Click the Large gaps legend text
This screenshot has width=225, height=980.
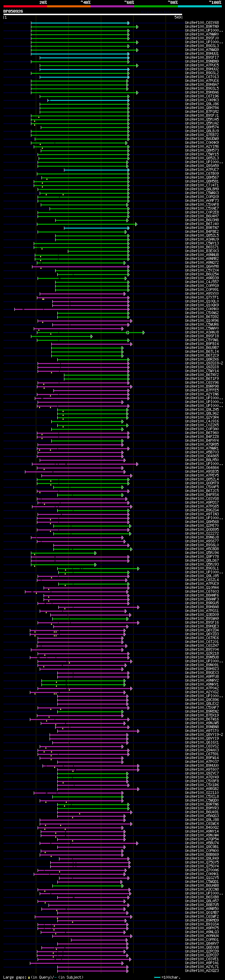43,977
